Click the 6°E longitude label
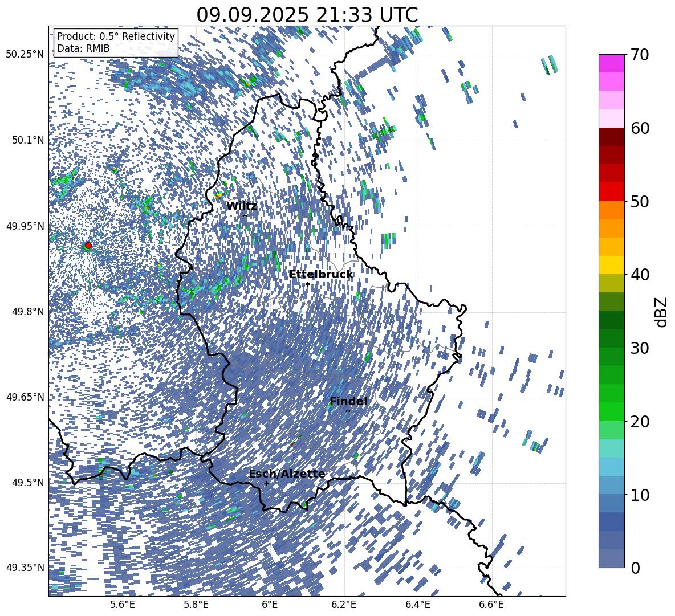 [x=270, y=605]
